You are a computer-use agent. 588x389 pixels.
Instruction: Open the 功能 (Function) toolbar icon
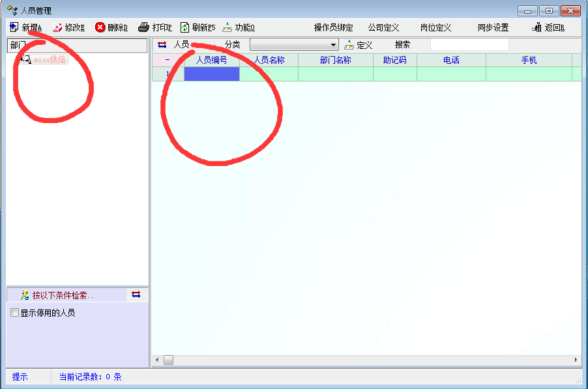227,27
